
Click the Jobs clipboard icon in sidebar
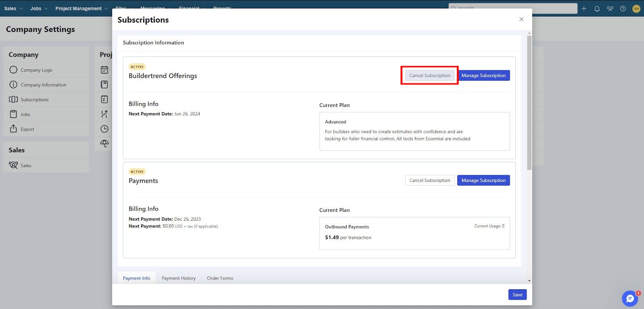(13, 114)
